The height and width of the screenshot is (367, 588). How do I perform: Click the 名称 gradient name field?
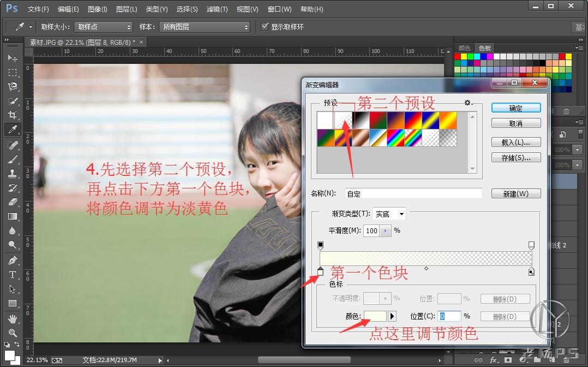point(413,193)
